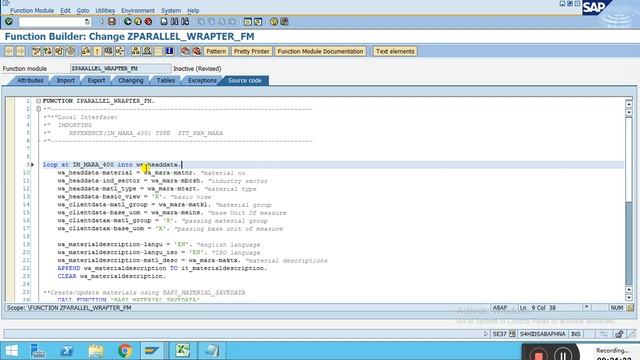Click the Text elements button
640x360 pixels.
point(395,51)
